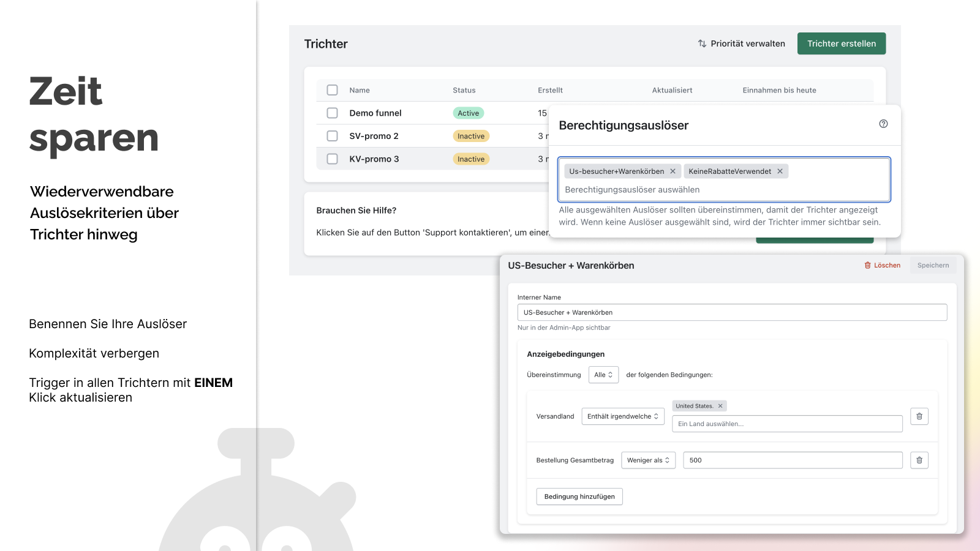Click the Einnahmen bis heute header
The width and height of the screenshot is (980, 551).
(x=779, y=90)
